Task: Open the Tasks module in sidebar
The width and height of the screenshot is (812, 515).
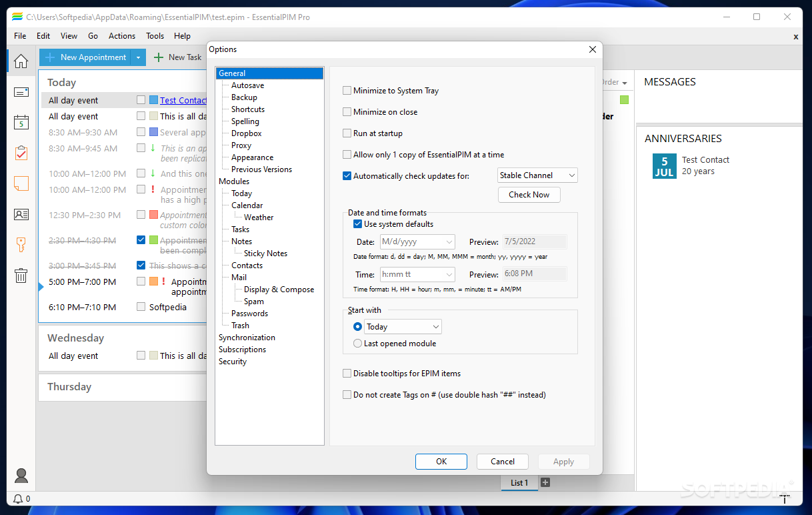Action: 21,153
